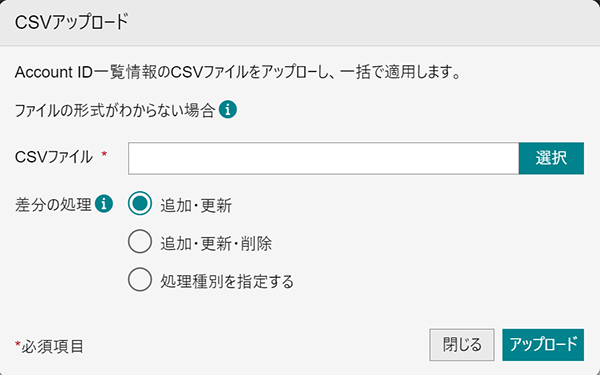Choose the 追加・更新・削除 radio option
Viewport: 600px width, 375px height.
click(x=140, y=241)
